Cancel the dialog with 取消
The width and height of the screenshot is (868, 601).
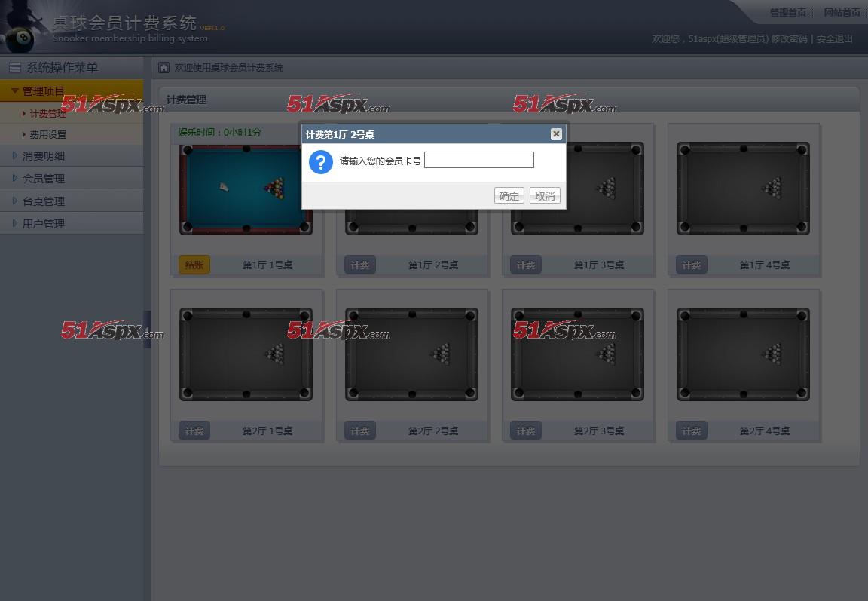click(545, 195)
